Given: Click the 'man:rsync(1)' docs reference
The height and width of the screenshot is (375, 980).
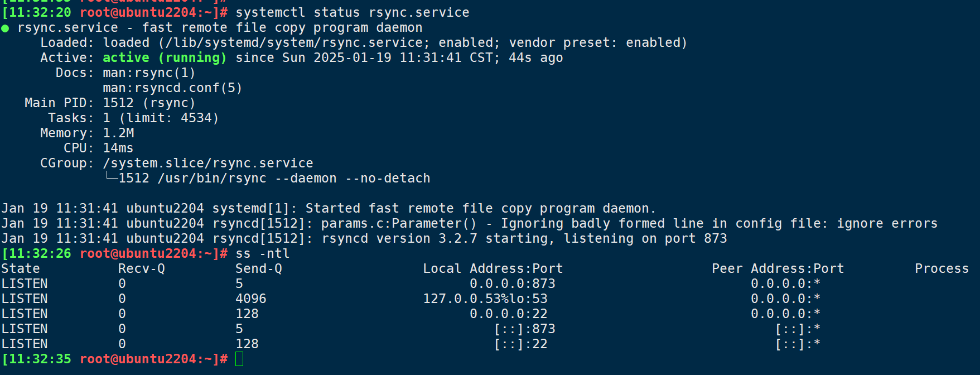Looking at the screenshot, I should point(149,73).
